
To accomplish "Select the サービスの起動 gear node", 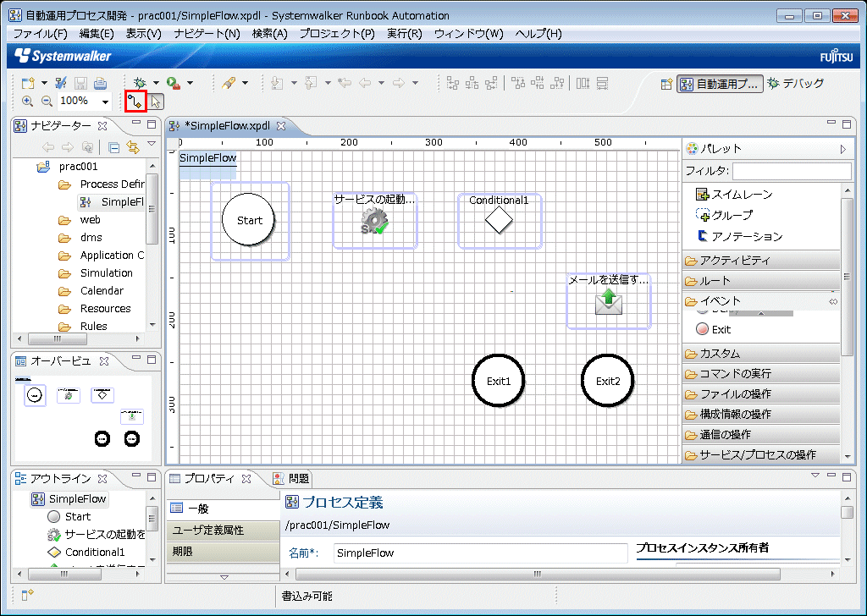I will coord(375,221).
